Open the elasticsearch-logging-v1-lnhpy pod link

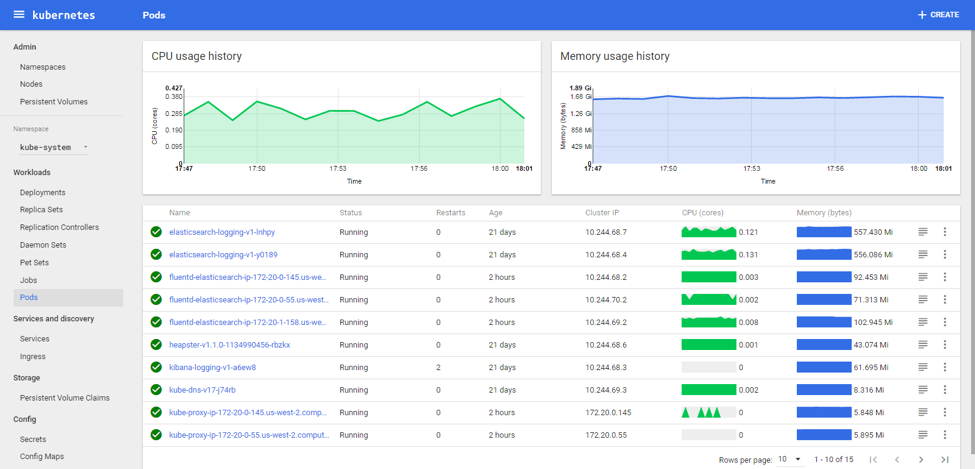pos(222,232)
